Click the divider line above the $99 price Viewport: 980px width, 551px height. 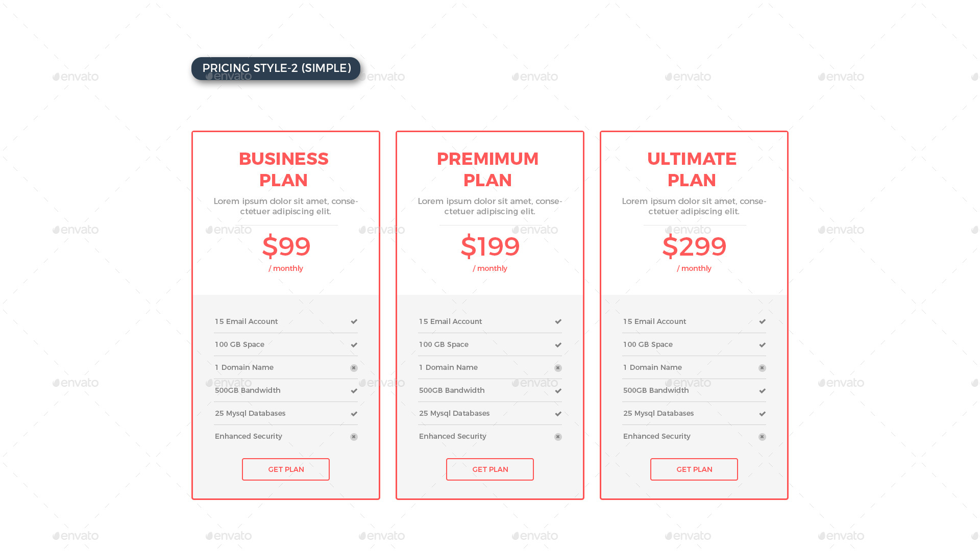point(285,226)
